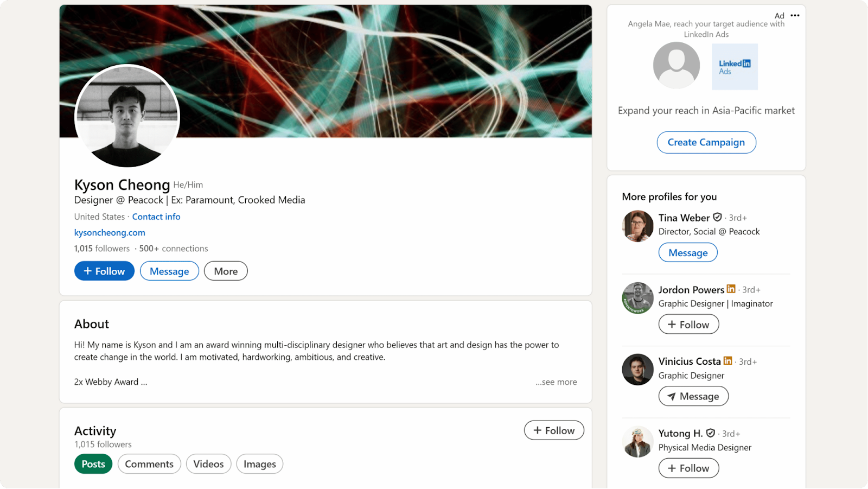868x489 pixels.
Task: Click Yutong H.'s verified shield badge
Action: point(711,433)
